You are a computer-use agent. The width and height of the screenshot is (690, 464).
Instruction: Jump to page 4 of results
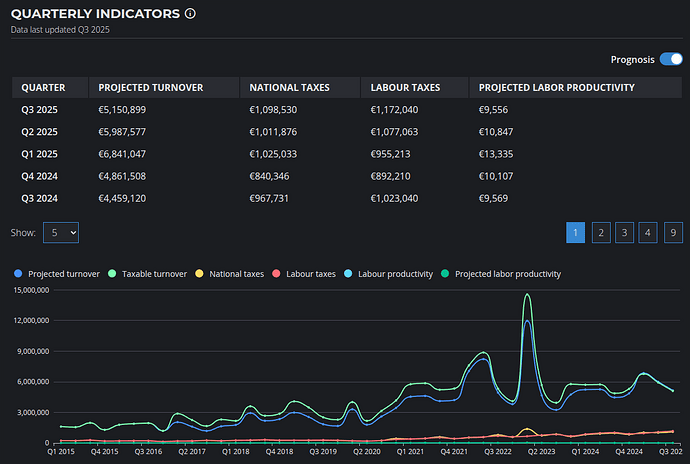tap(648, 232)
